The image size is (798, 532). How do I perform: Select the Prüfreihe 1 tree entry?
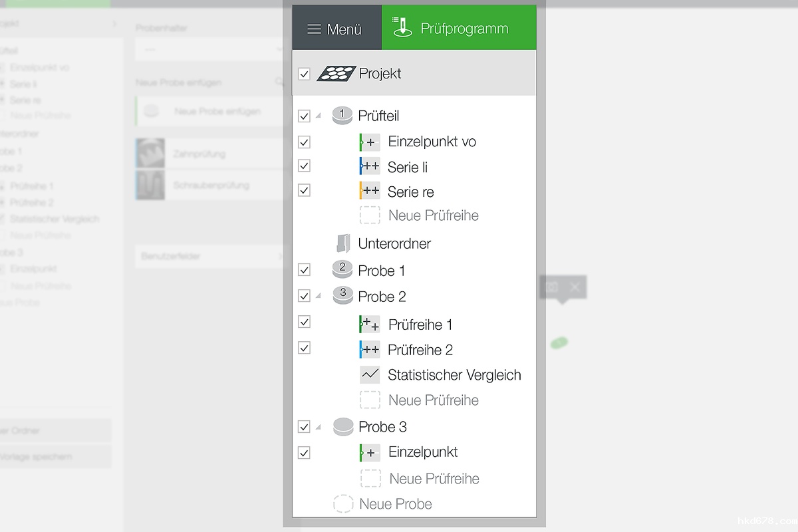pos(420,325)
